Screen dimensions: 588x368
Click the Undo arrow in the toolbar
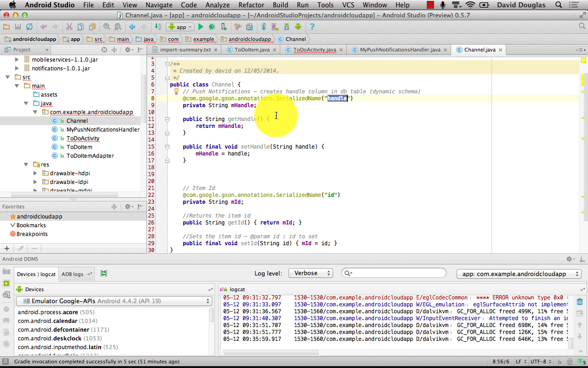pos(44,27)
